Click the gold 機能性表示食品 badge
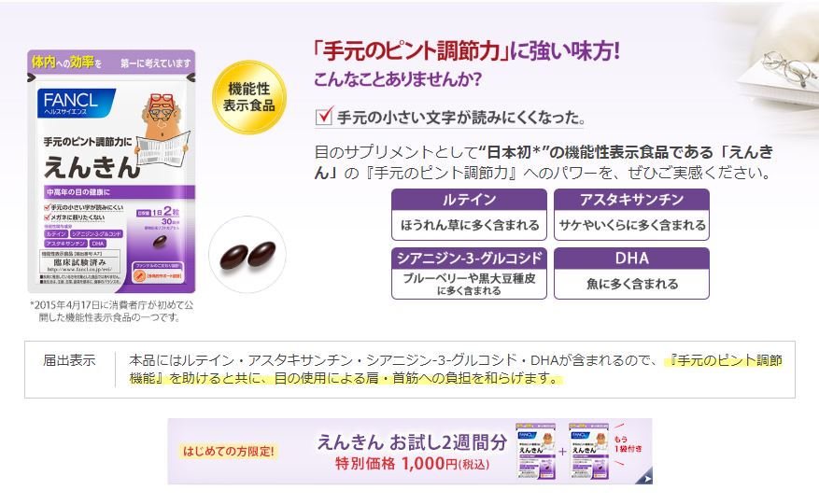 click(x=249, y=97)
